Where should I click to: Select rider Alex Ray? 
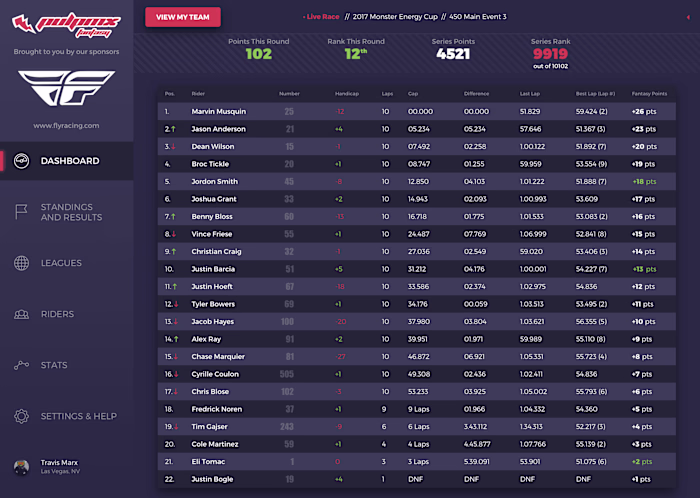pyautogui.click(x=206, y=339)
